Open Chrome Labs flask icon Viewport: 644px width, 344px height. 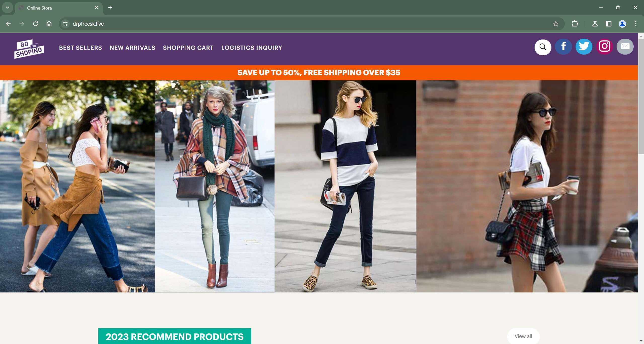click(x=595, y=24)
